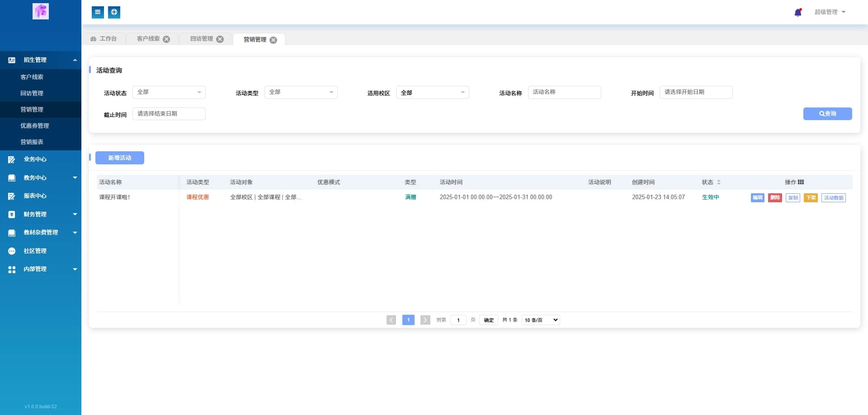Go to previous page arrow
Viewport: 868px width, 415px height.
tap(392, 320)
